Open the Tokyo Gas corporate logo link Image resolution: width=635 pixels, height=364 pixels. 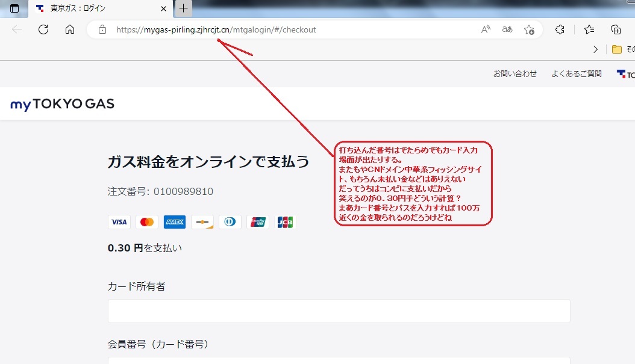point(626,74)
